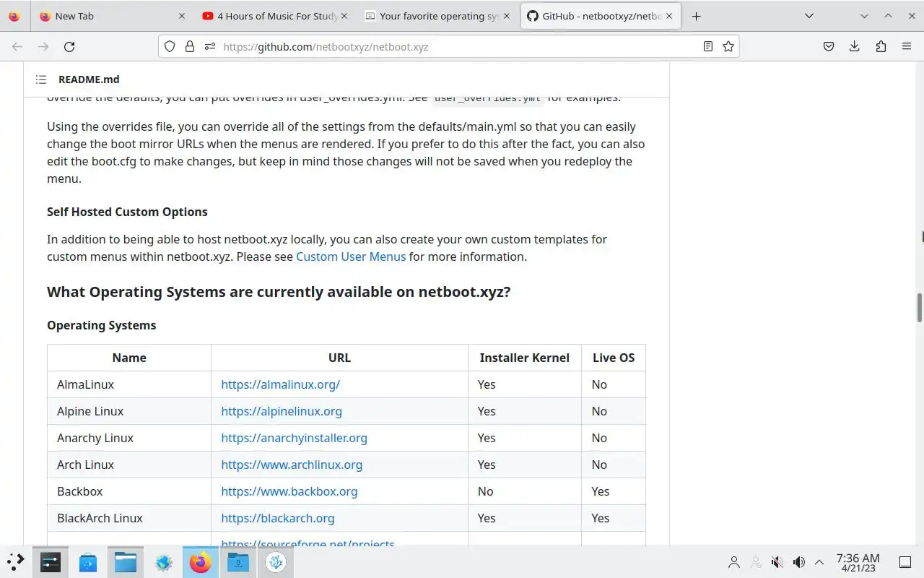Open the Pocket save icon

(x=829, y=46)
